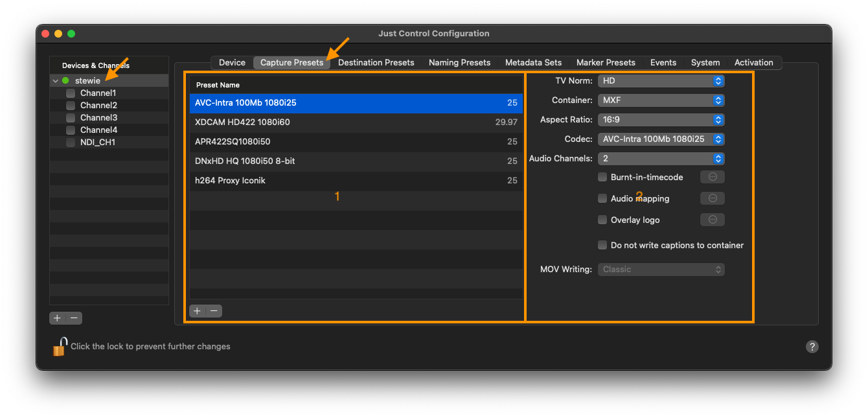Enable the Audio mapping checkbox

602,198
